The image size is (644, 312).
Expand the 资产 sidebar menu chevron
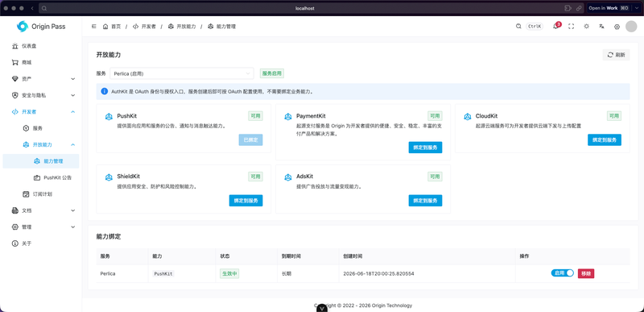pos(73,79)
